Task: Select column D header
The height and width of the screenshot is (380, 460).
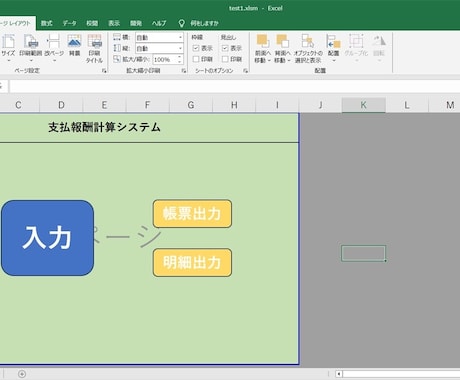Action: pyautogui.click(x=61, y=105)
